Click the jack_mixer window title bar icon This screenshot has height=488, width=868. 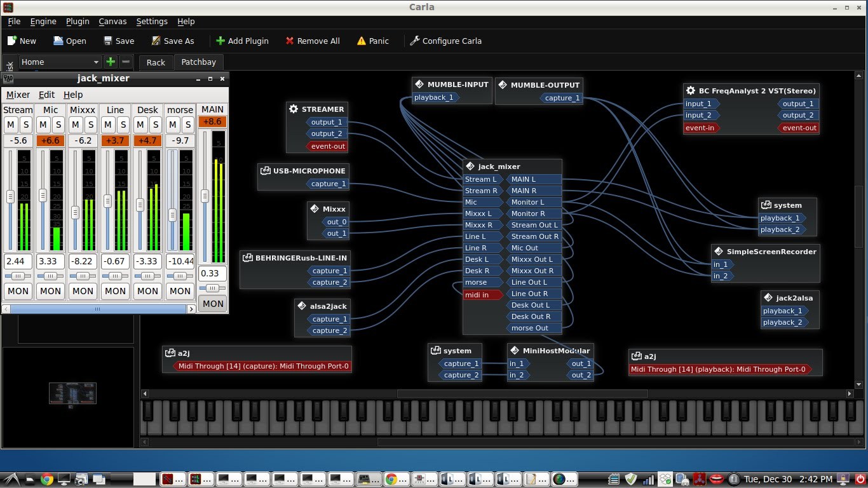coord(8,78)
